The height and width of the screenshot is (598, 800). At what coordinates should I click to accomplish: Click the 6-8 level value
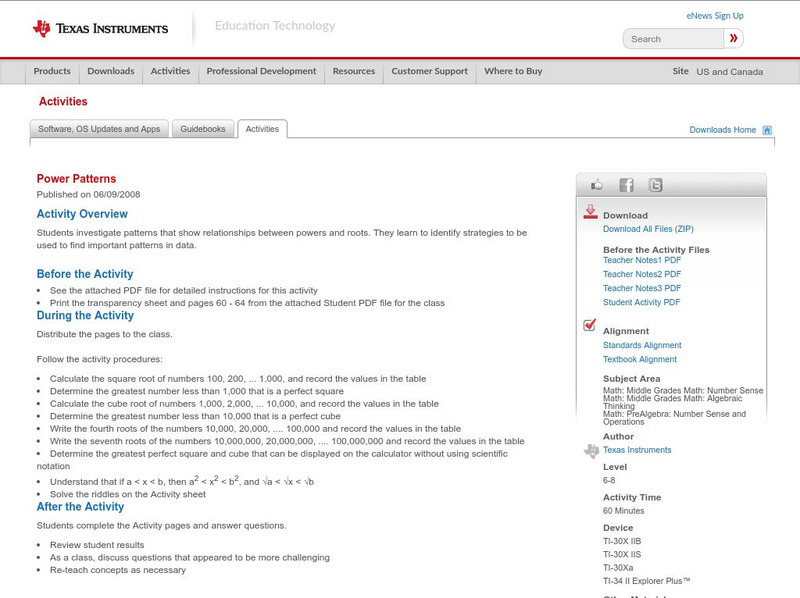[x=609, y=481]
